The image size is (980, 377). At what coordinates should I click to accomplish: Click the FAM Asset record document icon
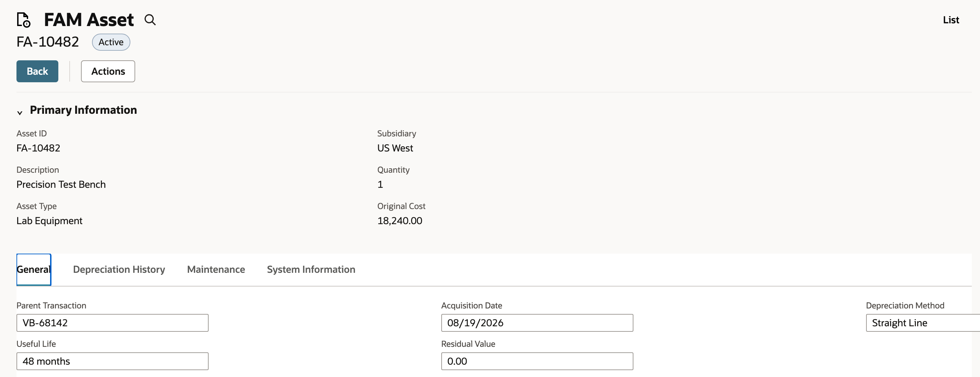24,20
